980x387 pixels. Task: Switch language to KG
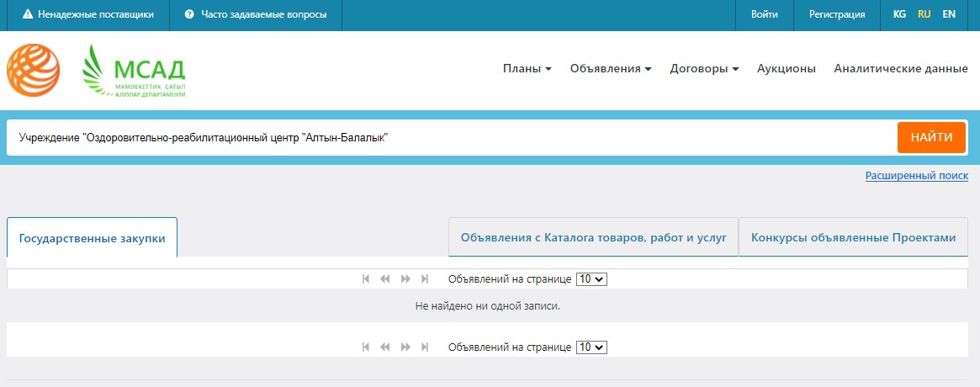pyautogui.click(x=899, y=14)
